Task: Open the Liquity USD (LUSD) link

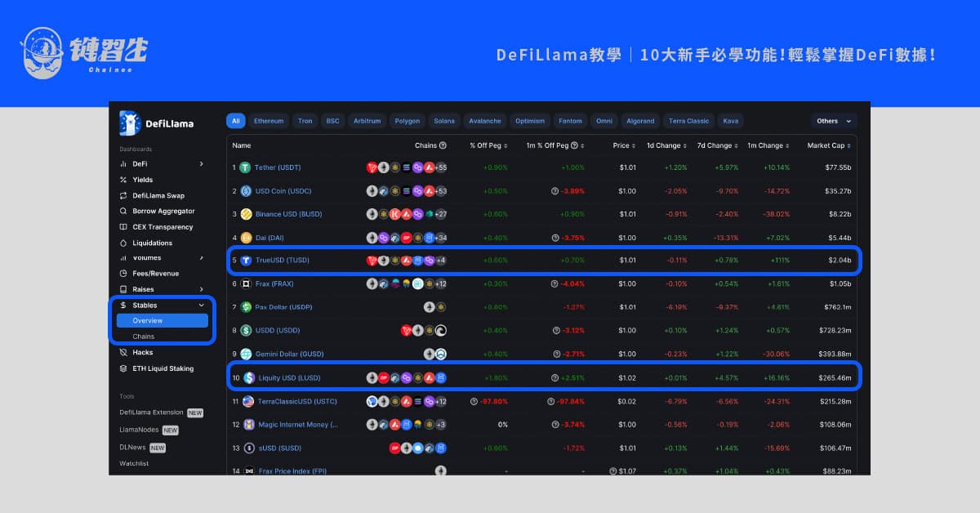Action: pos(289,378)
